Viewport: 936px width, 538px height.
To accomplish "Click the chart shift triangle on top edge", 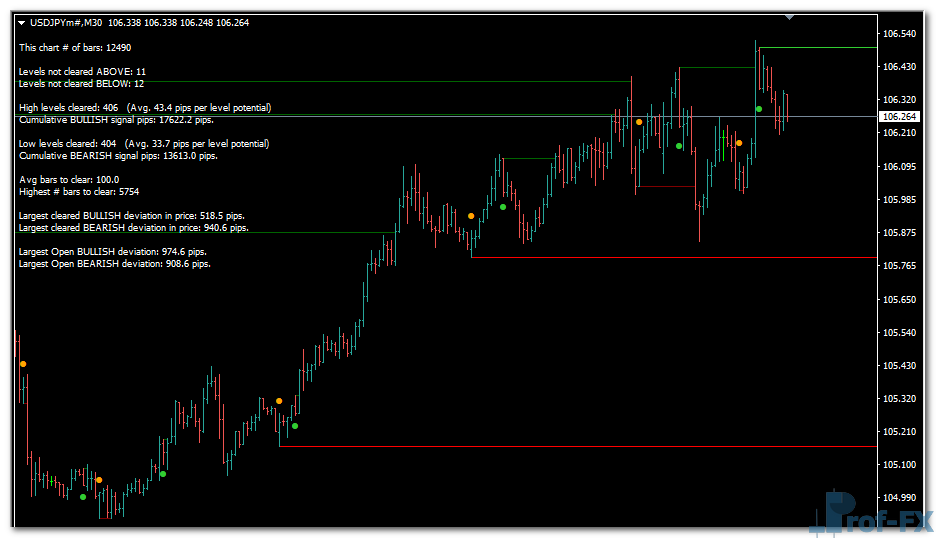I will coord(790,17).
